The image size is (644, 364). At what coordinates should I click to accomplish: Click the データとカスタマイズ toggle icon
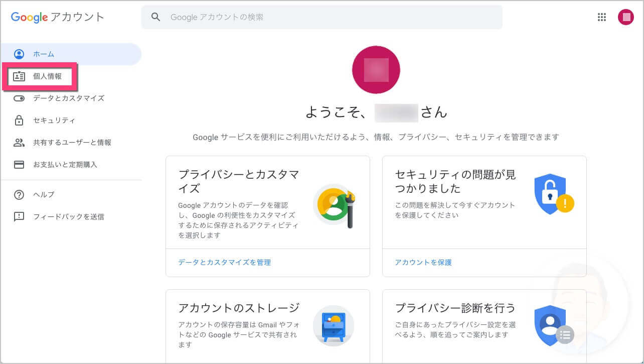coord(19,98)
